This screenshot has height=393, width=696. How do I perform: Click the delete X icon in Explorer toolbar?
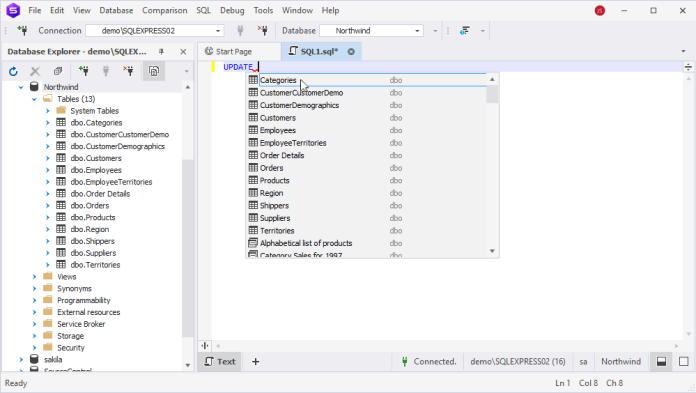[x=35, y=71]
